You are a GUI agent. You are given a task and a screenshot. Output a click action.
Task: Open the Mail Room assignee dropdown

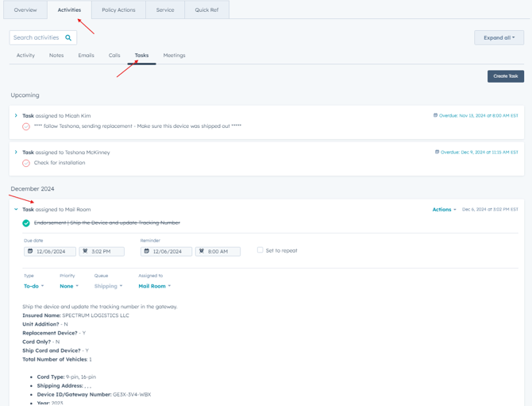(154, 286)
